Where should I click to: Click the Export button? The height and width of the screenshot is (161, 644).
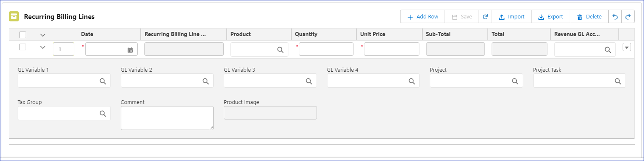[x=550, y=17]
